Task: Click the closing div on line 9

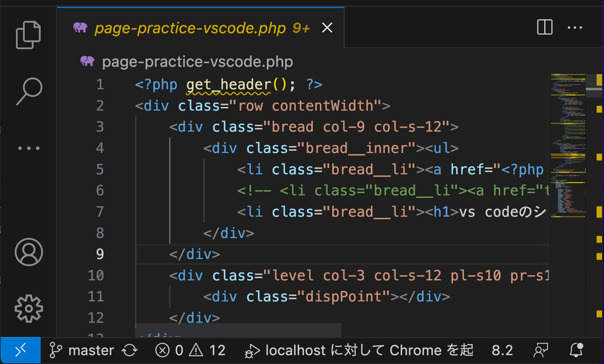Action: pos(195,254)
